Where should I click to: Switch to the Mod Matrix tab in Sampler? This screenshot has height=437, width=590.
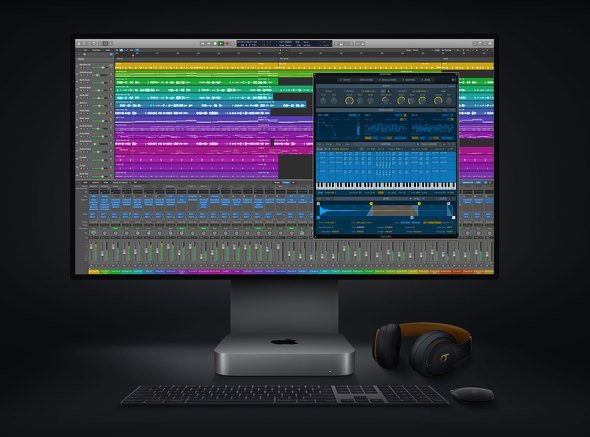[366, 80]
